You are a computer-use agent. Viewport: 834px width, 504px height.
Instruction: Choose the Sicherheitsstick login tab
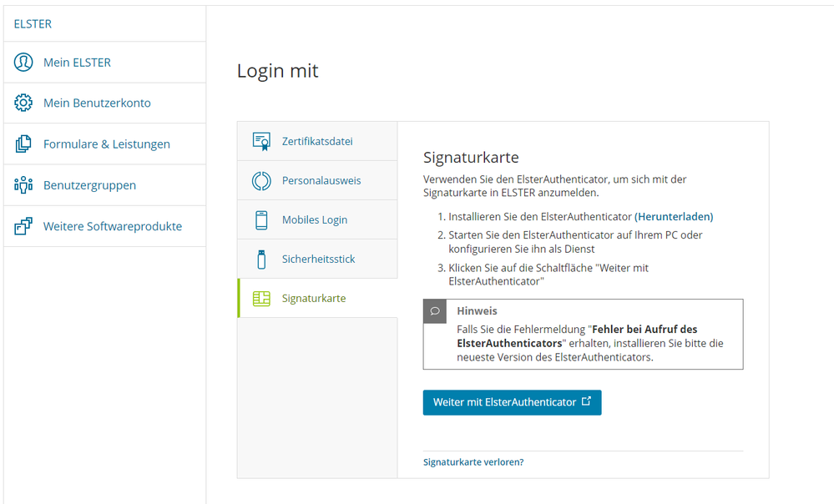[317, 260]
